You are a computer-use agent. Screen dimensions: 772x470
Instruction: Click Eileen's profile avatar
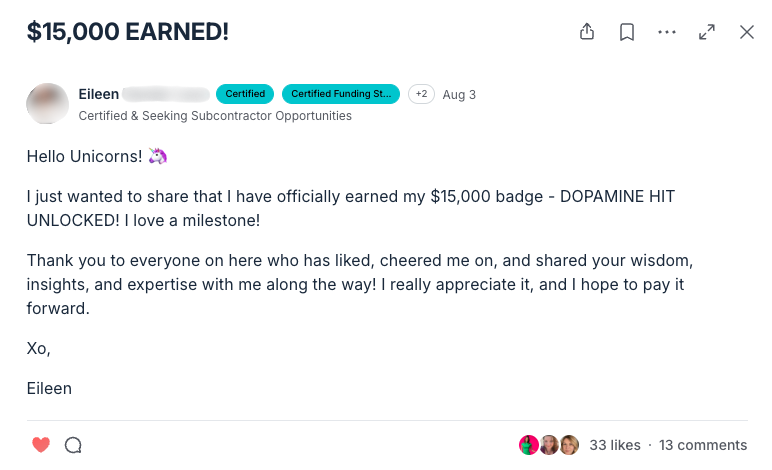[x=48, y=104]
